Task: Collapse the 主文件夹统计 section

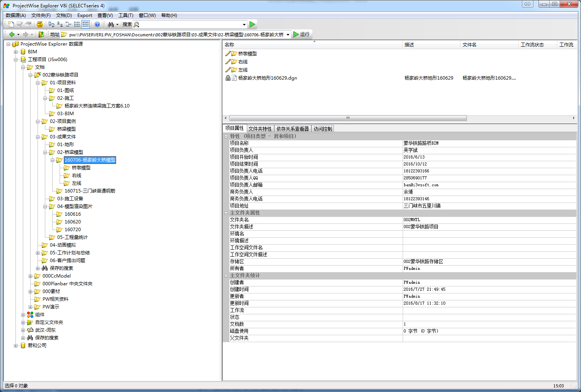Action: coord(226,276)
